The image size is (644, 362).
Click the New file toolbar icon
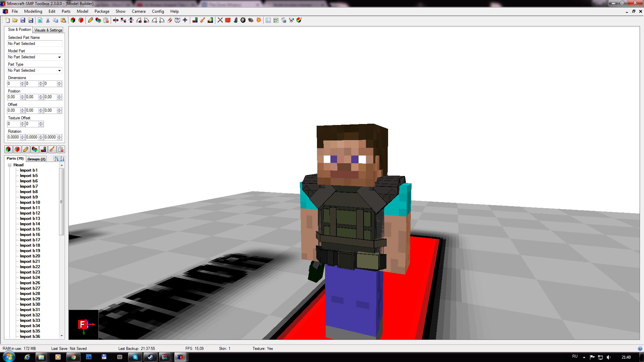(x=7, y=20)
